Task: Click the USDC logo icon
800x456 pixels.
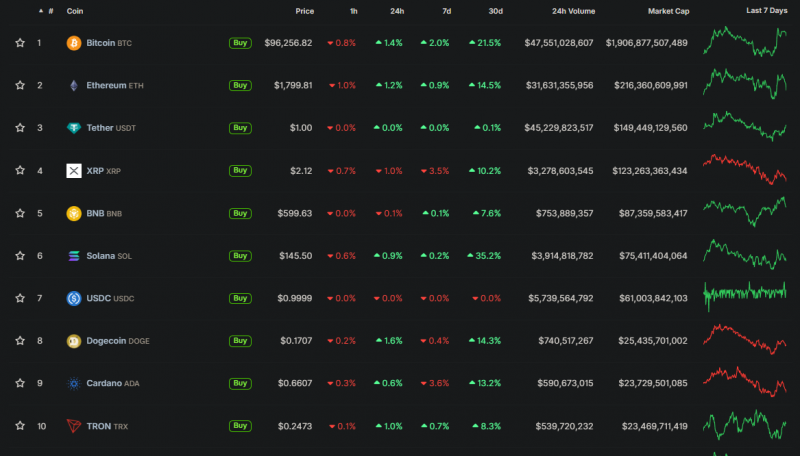Action: coord(73,298)
